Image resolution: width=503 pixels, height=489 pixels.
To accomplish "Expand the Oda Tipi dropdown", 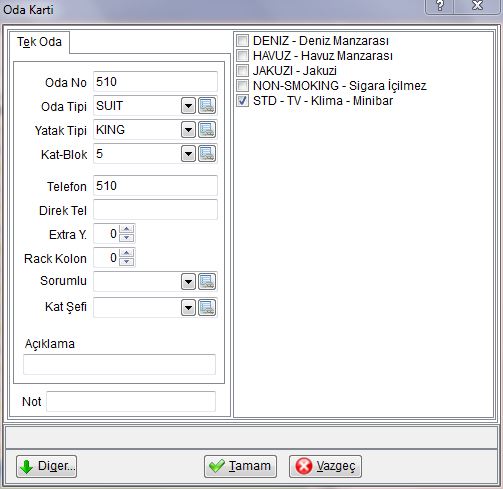I will [188, 106].
